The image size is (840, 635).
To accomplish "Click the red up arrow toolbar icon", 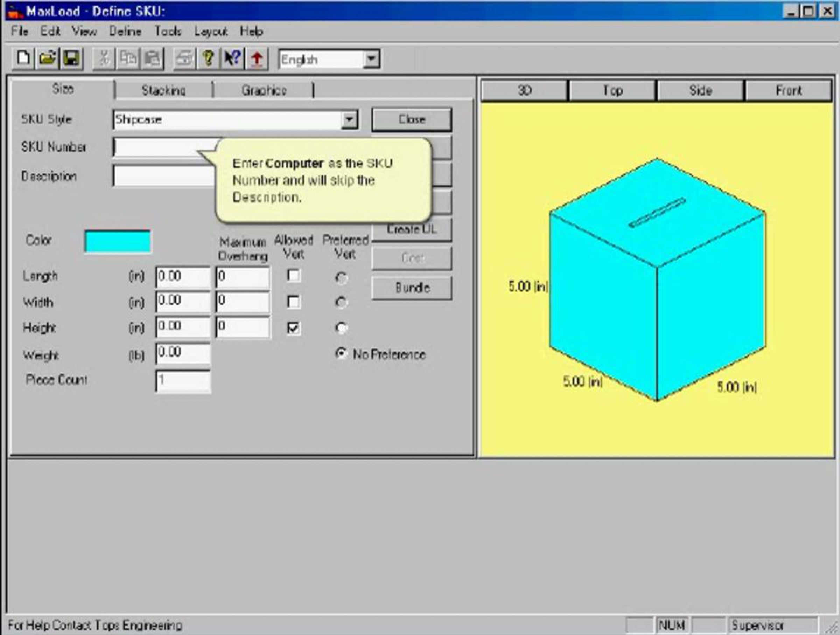I will pyautogui.click(x=257, y=58).
